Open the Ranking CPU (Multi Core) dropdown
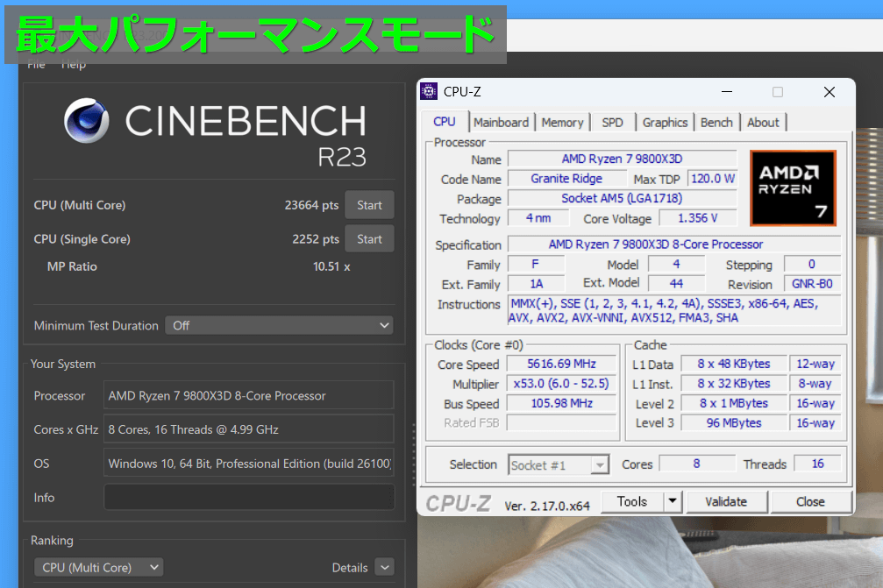This screenshot has width=883, height=588. pyautogui.click(x=98, y=568)
